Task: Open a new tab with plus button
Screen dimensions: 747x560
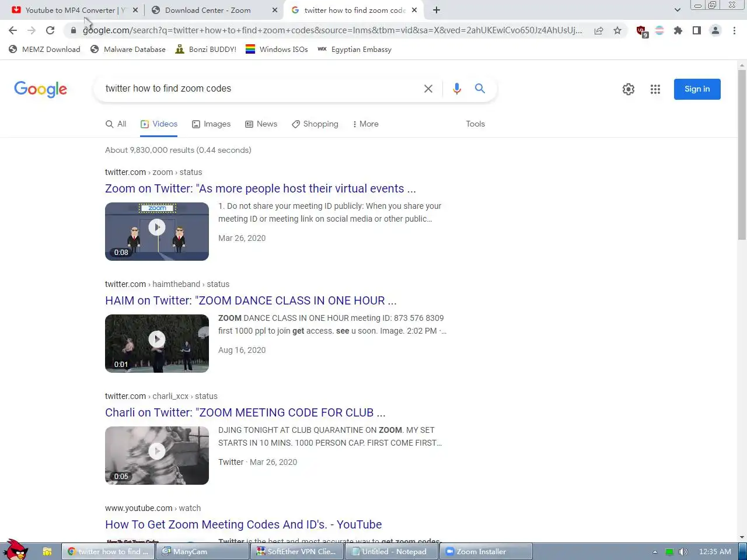Action: (437, 10)
